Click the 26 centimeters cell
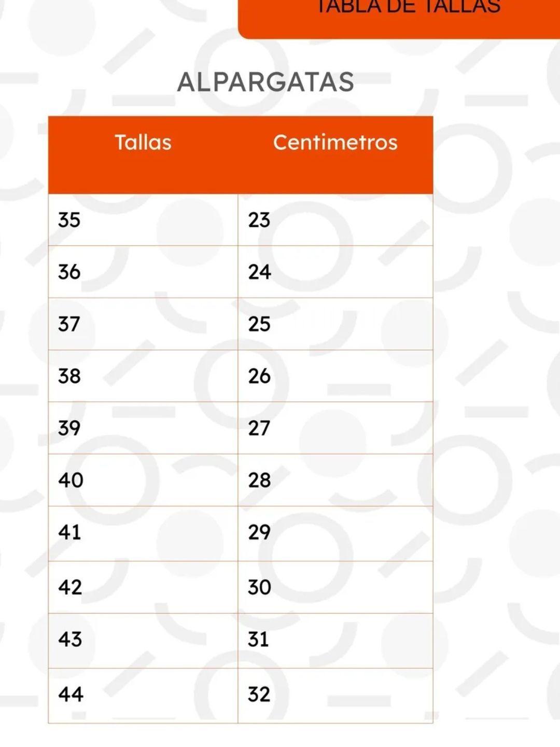 tap(335, 376)
